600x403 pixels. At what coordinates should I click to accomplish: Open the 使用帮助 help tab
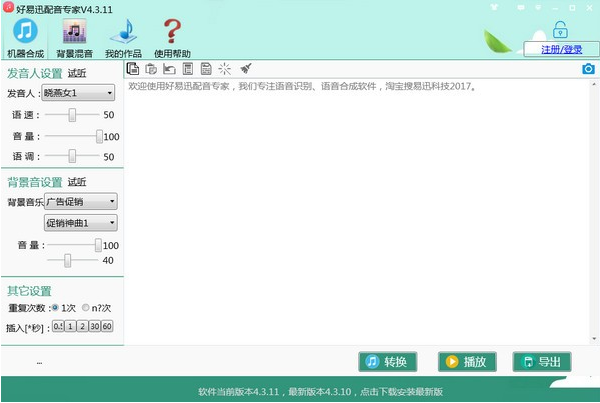tap(172, 38)
